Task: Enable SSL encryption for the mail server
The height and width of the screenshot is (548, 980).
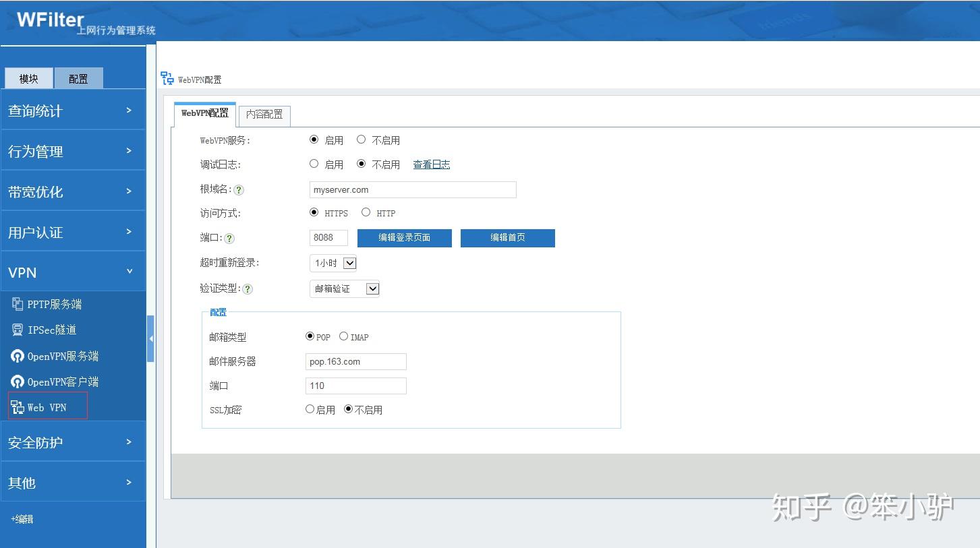Action: click(310, 409)
